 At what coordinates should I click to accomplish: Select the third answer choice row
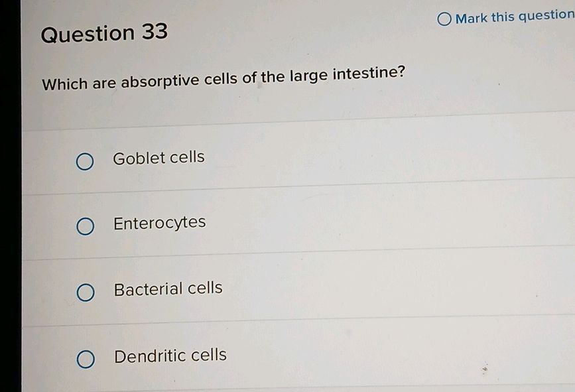coord(199,290)
